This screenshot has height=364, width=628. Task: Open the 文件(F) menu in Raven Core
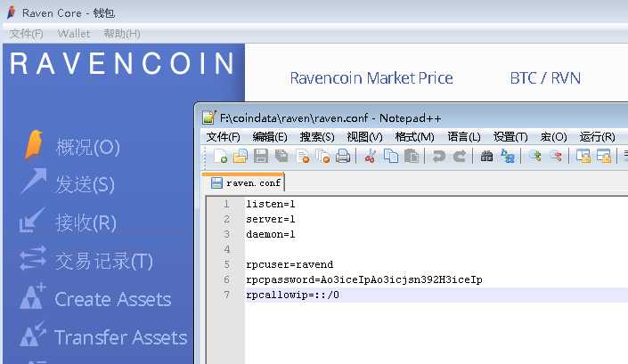26,34
